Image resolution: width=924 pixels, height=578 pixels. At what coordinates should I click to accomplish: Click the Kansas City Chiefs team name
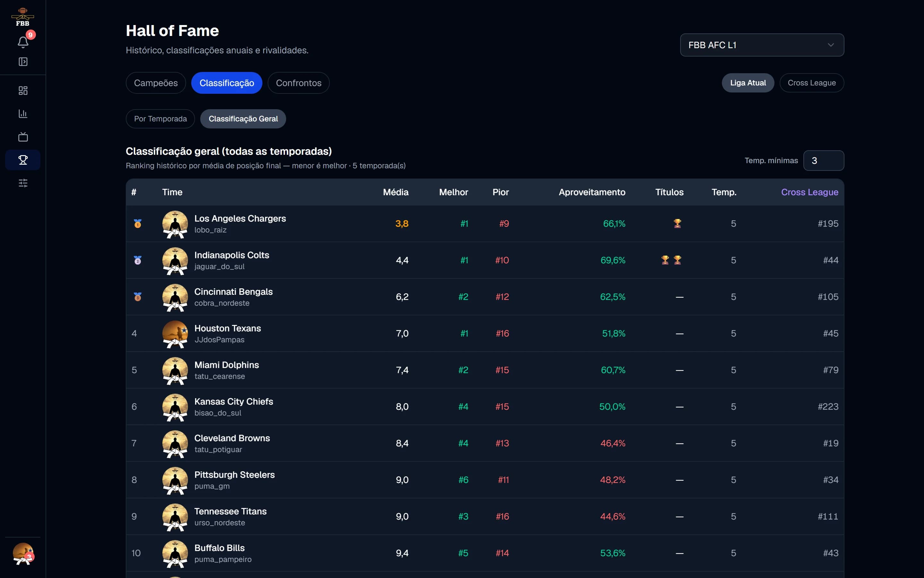(x=234, y=401)
